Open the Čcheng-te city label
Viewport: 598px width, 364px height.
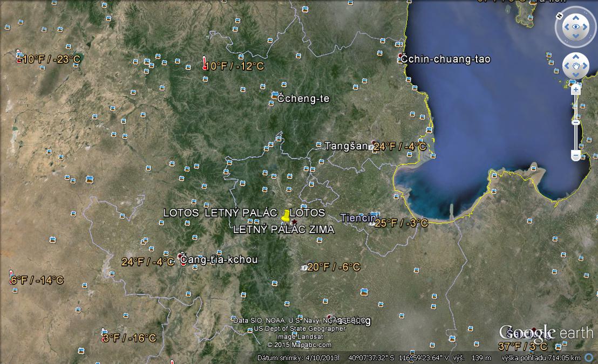pyautogui.click(x=303, y=99)
